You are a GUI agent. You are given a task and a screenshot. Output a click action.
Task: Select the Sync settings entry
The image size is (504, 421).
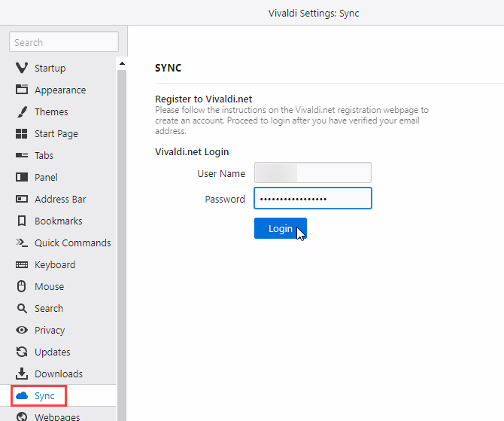(x=58, y=395)
